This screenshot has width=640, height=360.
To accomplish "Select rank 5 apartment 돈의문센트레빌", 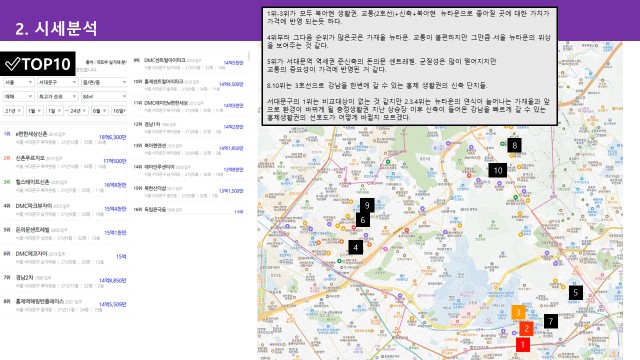I will tap(32, 230).
